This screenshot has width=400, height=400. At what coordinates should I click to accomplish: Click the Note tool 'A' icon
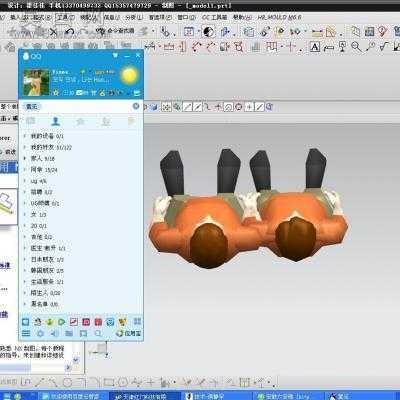(315, 47)
